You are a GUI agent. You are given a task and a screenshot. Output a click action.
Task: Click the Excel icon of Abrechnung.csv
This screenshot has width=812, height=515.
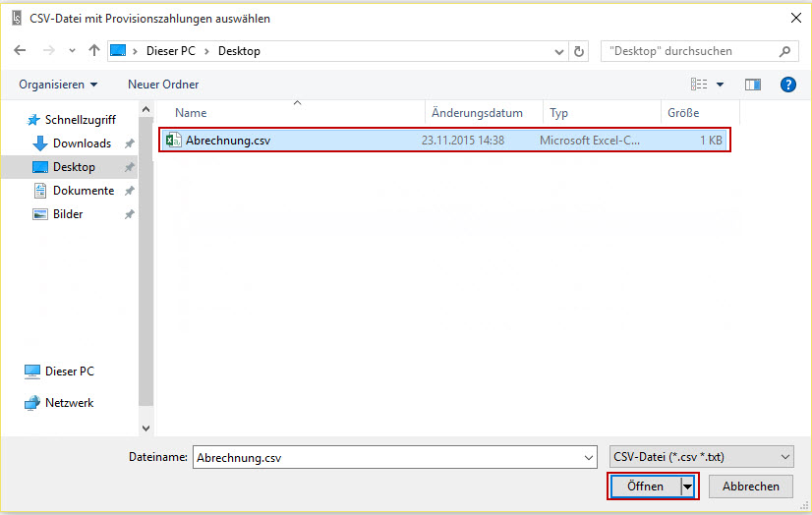tap(173, 141)
